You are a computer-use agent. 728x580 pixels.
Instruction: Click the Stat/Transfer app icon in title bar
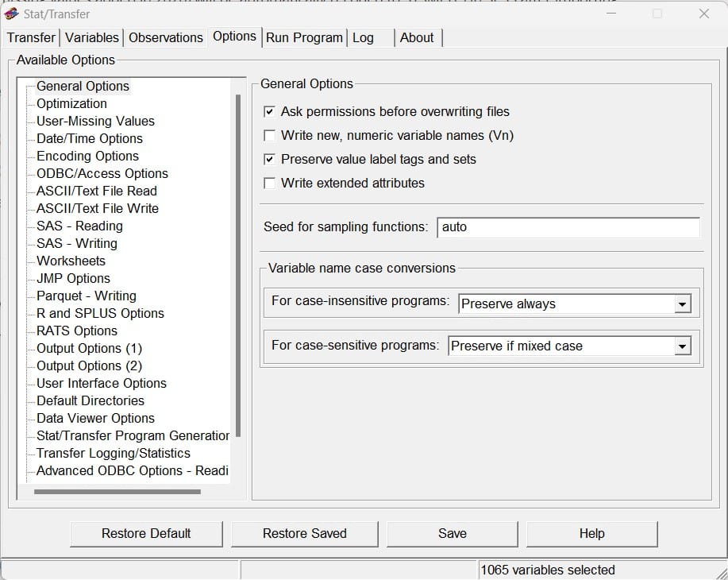(11, 14)
